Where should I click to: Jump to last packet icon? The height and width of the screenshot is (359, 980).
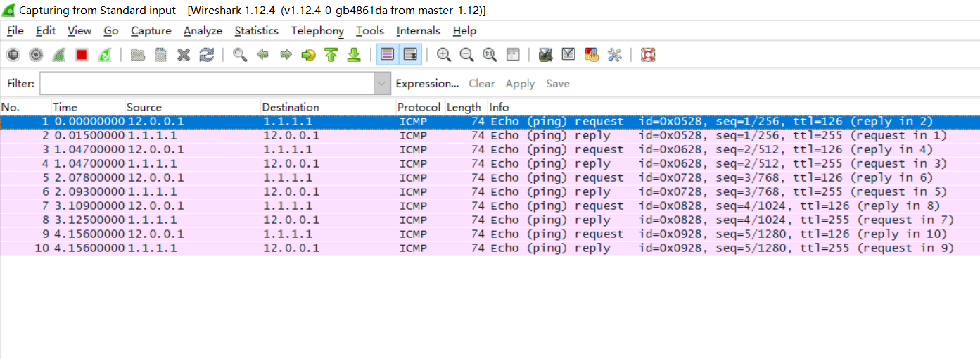click(354, 55)
